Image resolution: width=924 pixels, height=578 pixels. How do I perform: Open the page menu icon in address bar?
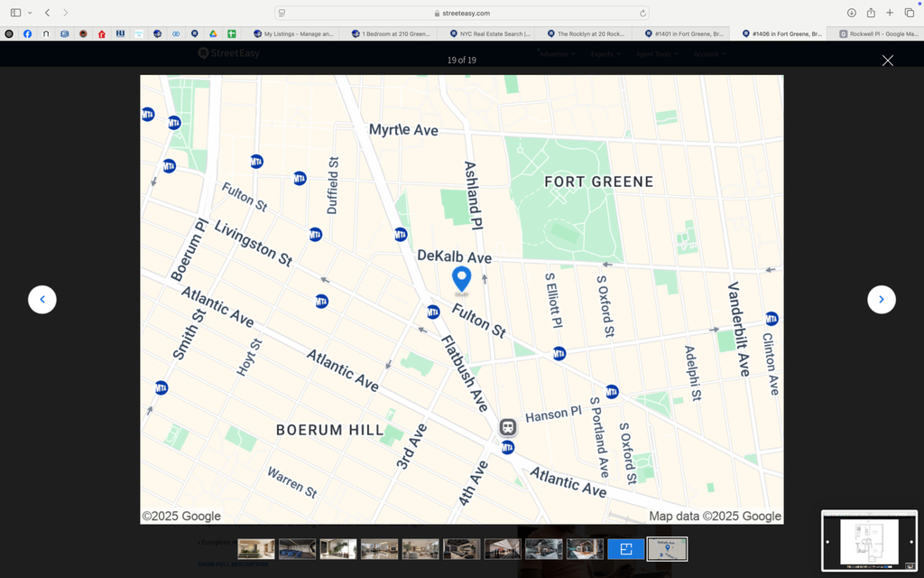282,13
